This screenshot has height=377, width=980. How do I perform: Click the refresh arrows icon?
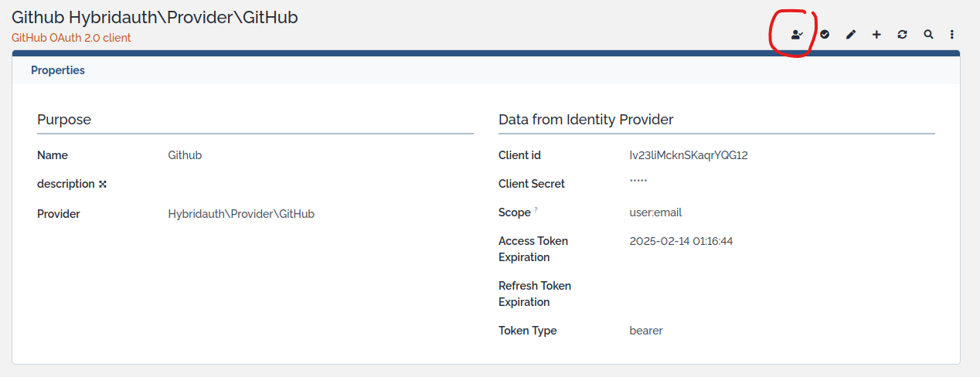(x=902, y=35)
